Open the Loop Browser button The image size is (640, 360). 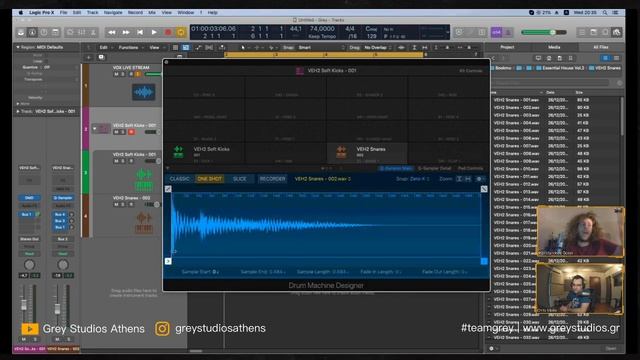click(x=605, y=32)
